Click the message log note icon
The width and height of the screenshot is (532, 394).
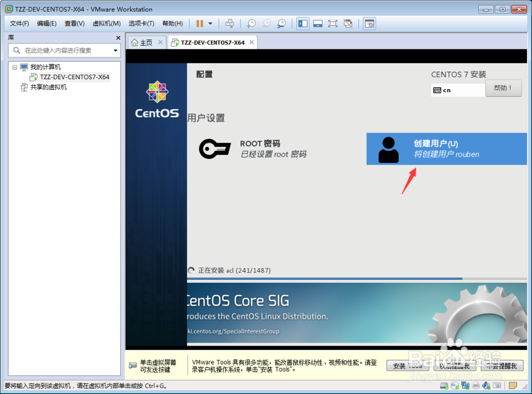tap(513, 385)
